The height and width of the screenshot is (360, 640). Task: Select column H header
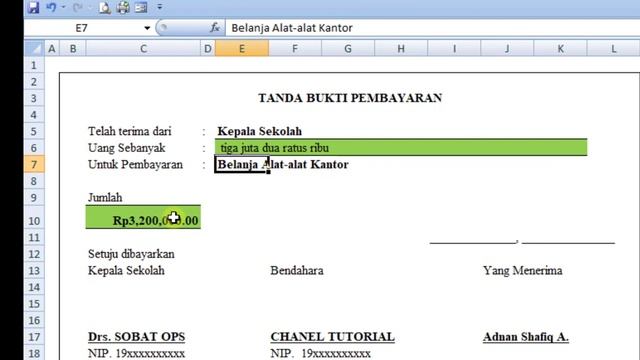pos(401,49)
